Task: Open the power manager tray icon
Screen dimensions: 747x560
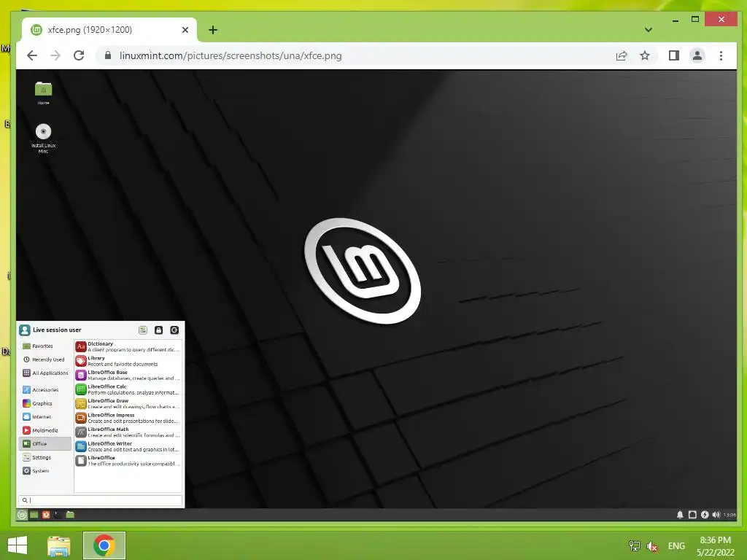Action: 705,515
